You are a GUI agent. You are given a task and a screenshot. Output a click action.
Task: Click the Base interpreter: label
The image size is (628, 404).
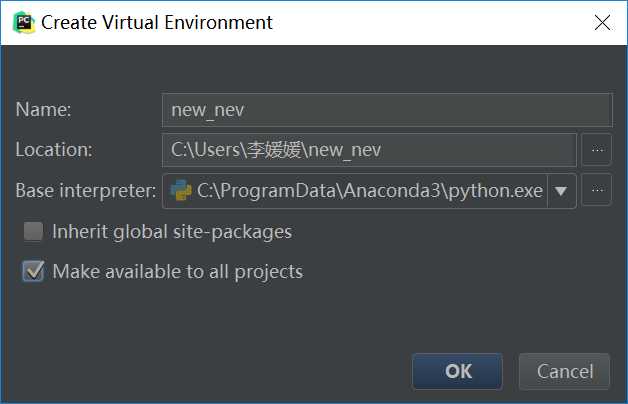point(86,191)
